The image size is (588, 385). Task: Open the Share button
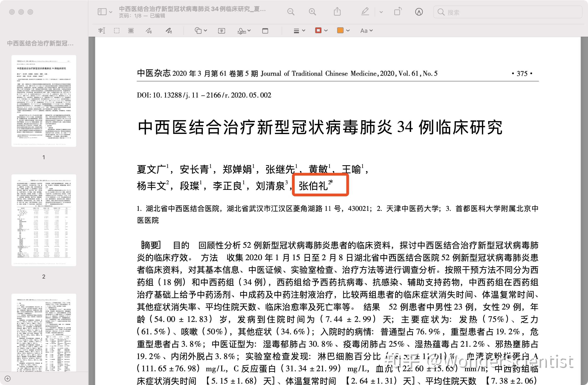tap(337, 12)
